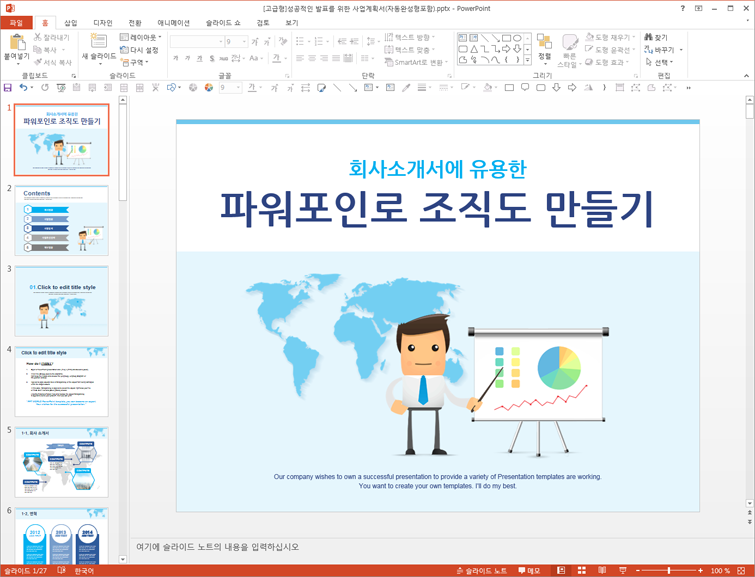Image resolution: width=755 pixels, height=577 pixels.
Task: Toggle strikethrough formatting in Font group
Action: click(223, 58)
